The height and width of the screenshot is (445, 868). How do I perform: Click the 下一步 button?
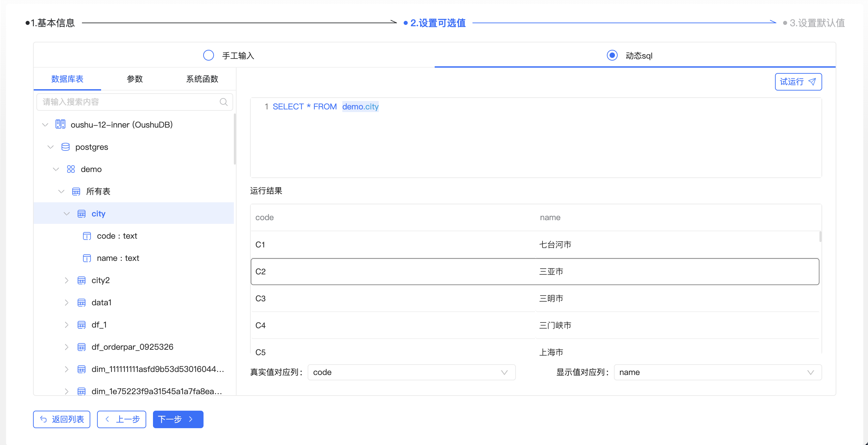pyautogui.click(x=178, y=419)
